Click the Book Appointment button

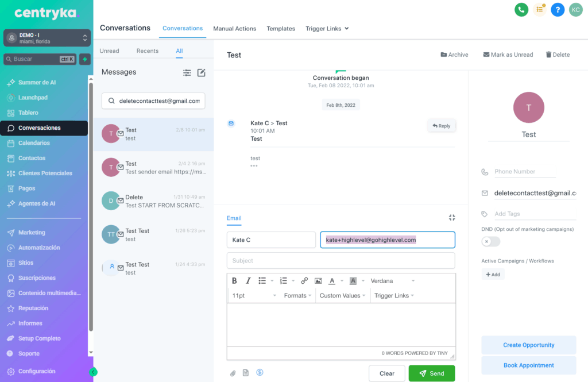[x=528, y=365]
